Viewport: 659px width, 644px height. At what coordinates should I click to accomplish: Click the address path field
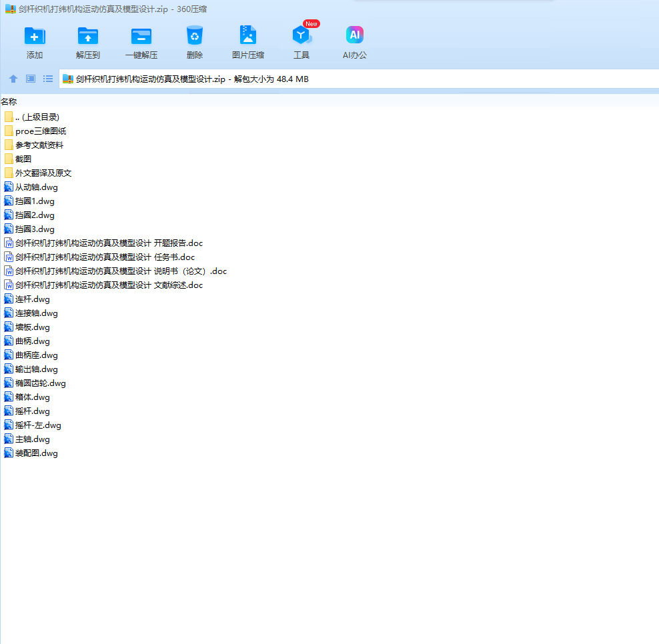tap(359, 79)
